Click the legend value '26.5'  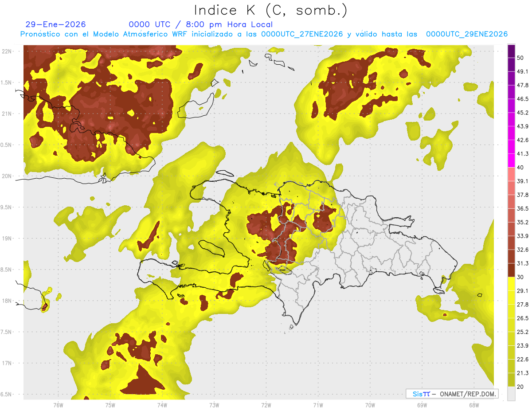click(523, 318)
